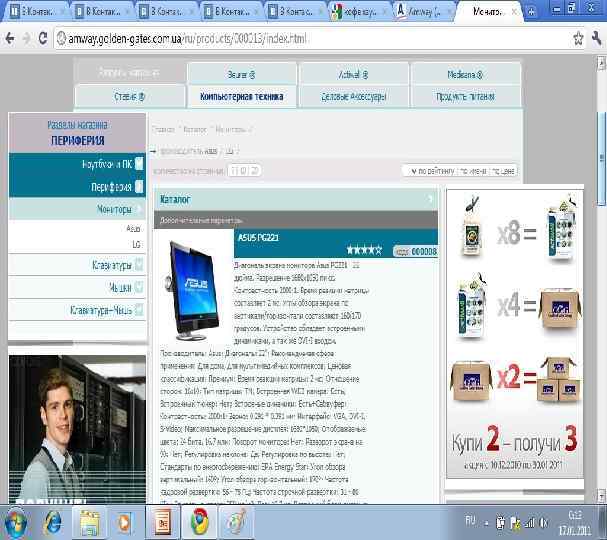This screenshot has height=540, width=607.
Task: Select the active Монито... tab
Action: 487,12
